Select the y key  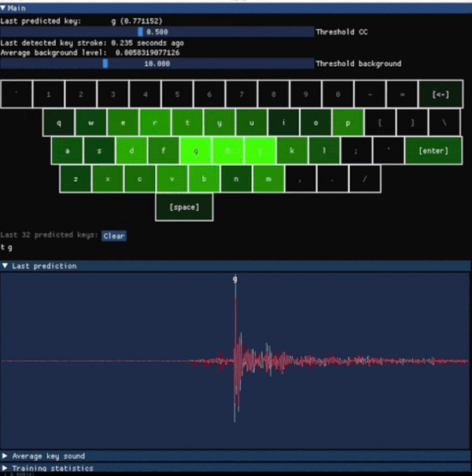[x=219, y=122]
